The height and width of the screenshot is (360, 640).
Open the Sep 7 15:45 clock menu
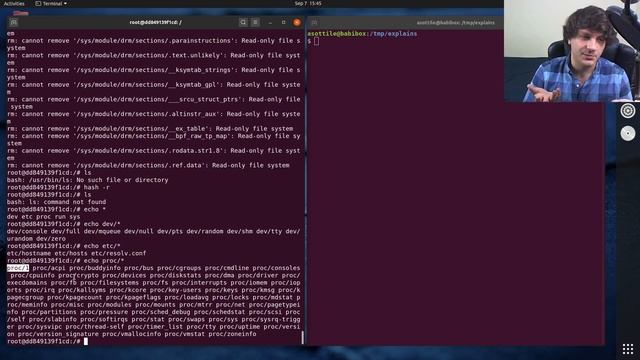[308, 3]
